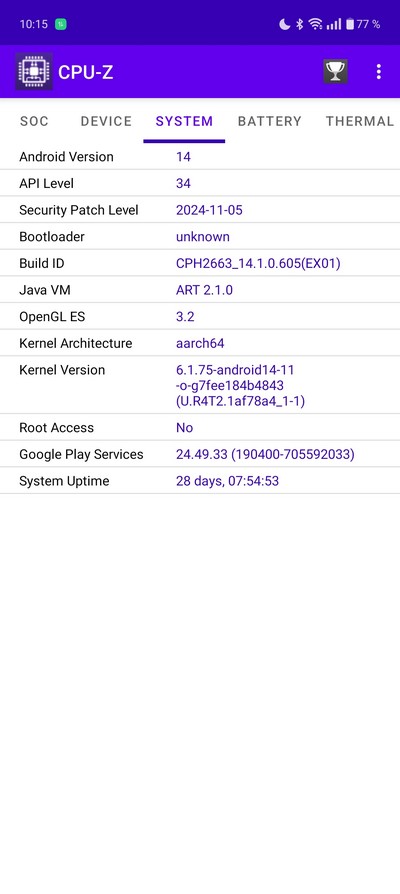Viewport: 400px width, 894px height.
Task: Tap the Bluetooth status icon
Action: coord(299,24)
